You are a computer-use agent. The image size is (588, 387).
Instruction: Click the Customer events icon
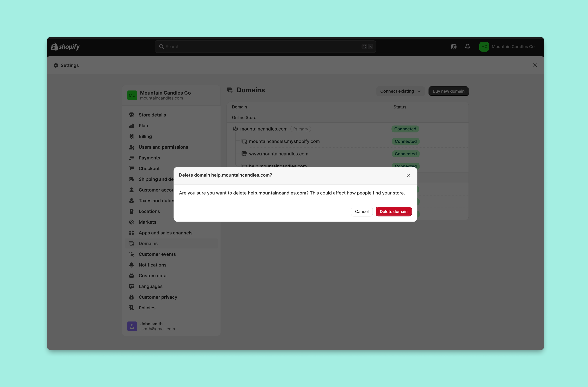point(131,254)
